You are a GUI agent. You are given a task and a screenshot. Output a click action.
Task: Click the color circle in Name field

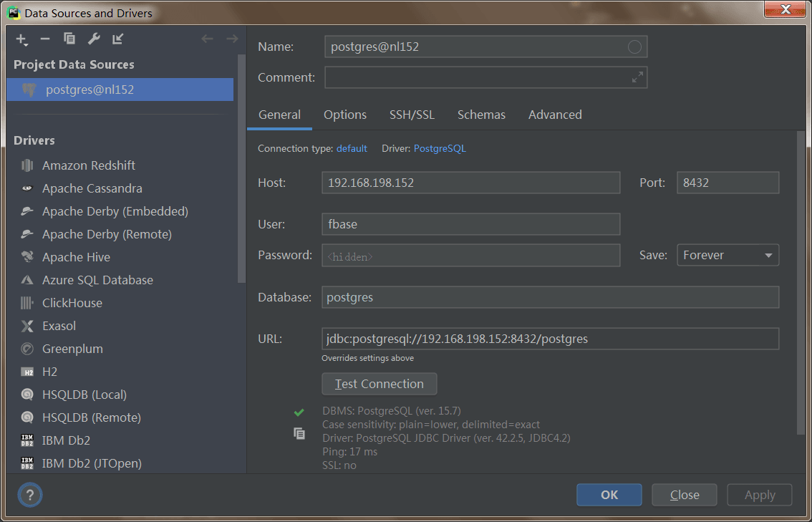coord(634,47)
